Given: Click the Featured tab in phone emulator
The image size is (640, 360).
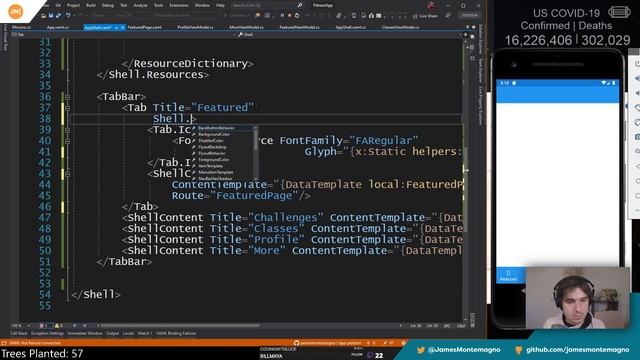Looking at the screenshot, I should 509,276.
